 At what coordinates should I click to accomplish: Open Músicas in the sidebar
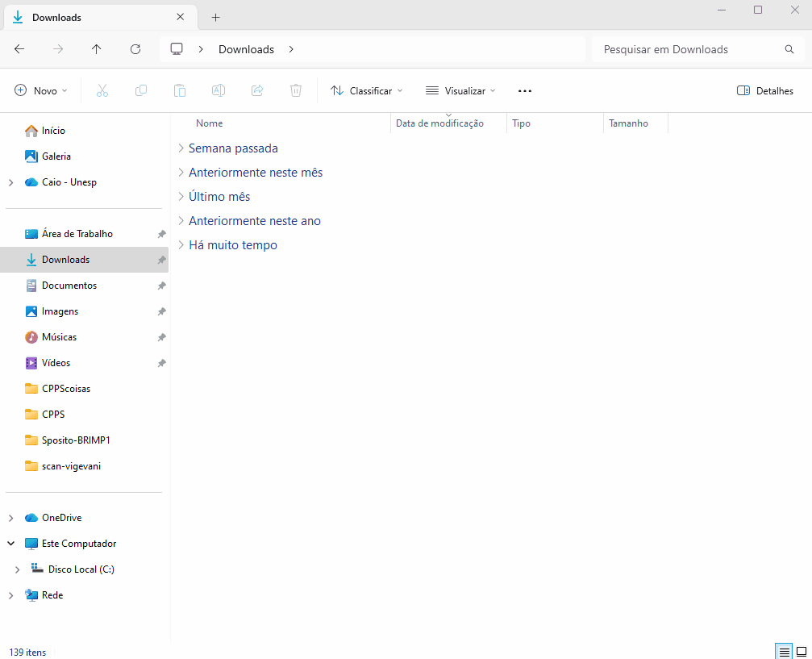[59, 337]
